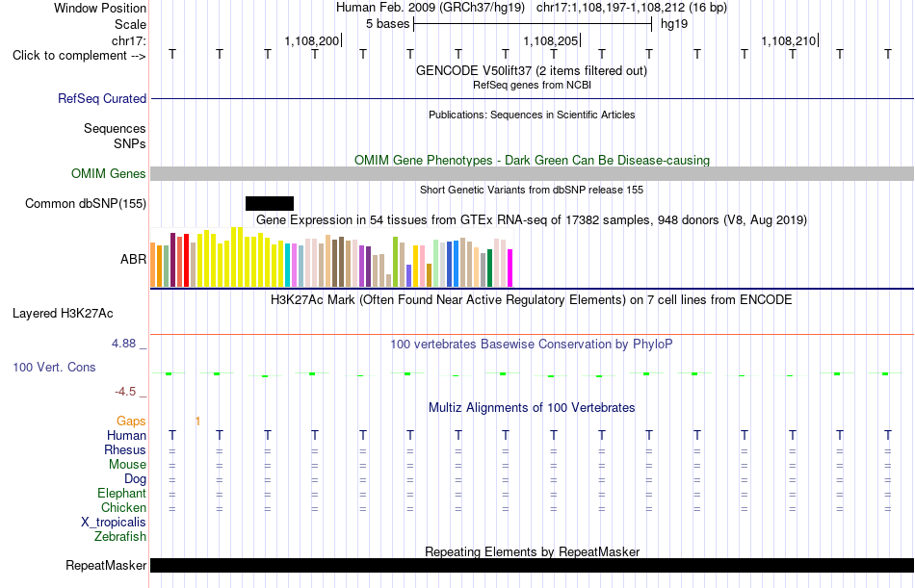Click the orange gap count "1"
The image size is (915, 588).
pos(197,422)
